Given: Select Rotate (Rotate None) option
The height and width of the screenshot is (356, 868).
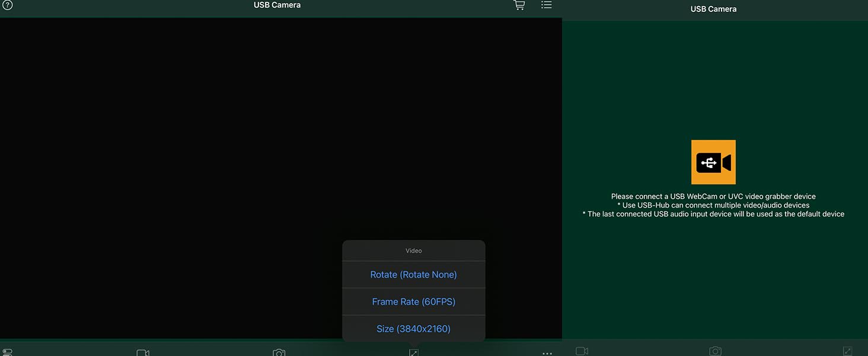Looking at the screenshot, I should tap(413, 275).
